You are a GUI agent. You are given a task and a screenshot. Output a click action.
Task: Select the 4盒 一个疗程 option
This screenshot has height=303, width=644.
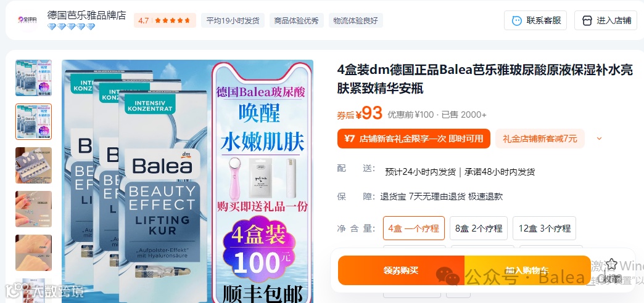coord(413,228)
